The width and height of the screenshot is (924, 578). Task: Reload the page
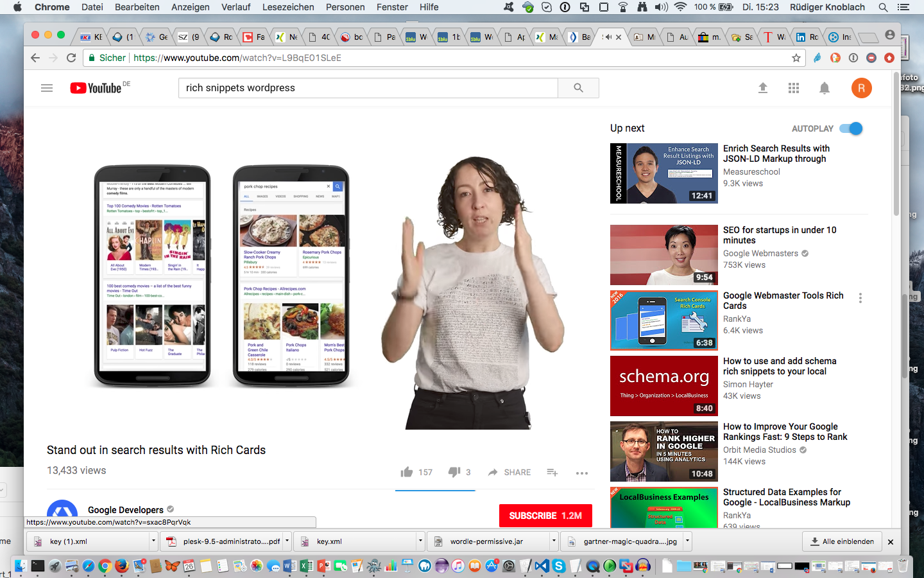coord(71,58)
